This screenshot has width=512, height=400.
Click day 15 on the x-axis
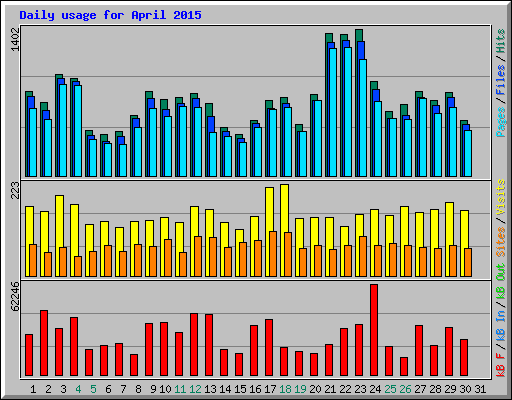point(240,389)
